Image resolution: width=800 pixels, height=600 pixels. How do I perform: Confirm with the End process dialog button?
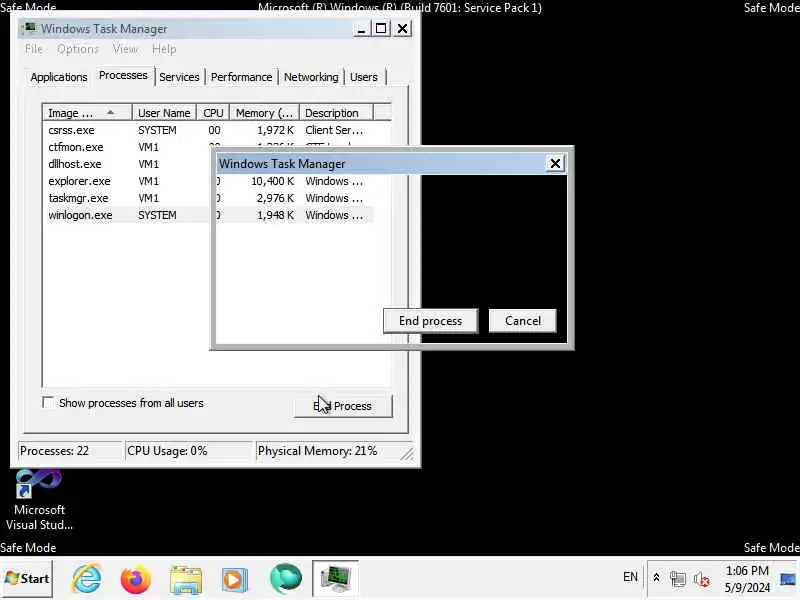(x=431, y=321)
